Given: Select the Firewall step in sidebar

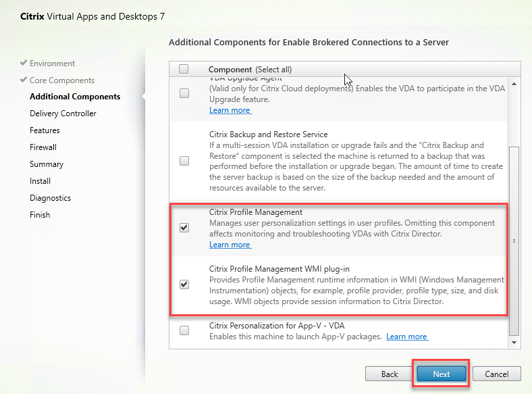Looking at the screenshot, I should (43, 147).
